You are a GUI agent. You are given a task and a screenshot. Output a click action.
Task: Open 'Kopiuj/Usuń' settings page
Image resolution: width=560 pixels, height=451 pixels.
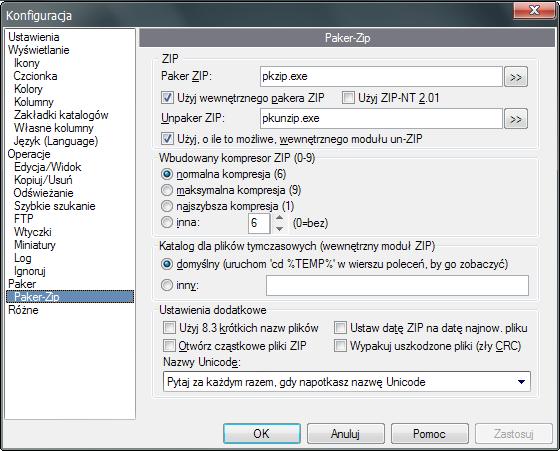point(43,180)
